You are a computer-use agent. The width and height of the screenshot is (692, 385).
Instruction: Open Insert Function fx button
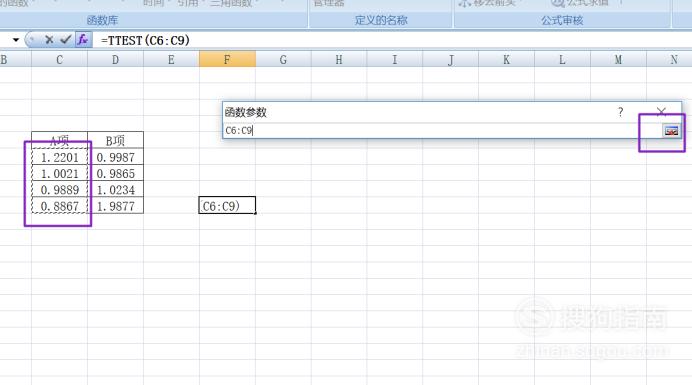[x=83, y=40]
